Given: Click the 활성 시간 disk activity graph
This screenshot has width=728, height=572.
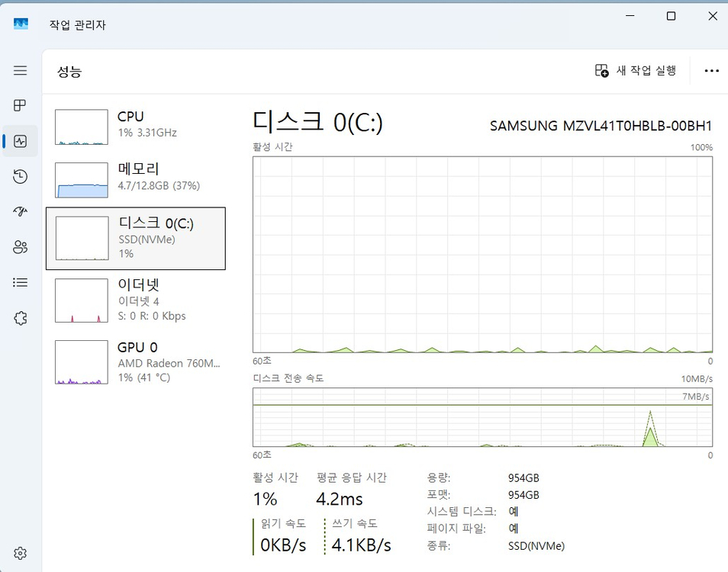Looking at the screenshot, I should coord(482,255).
